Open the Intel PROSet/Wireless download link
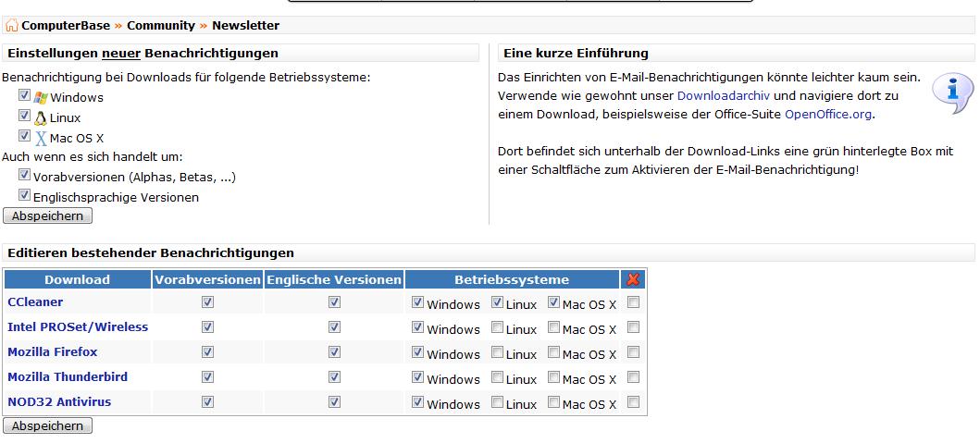 click(78, 326)
